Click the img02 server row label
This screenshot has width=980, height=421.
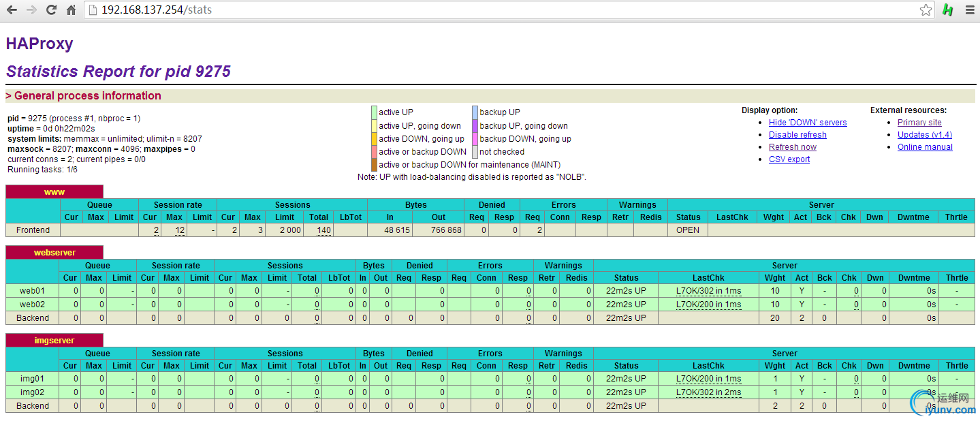[x=33, y=392]
